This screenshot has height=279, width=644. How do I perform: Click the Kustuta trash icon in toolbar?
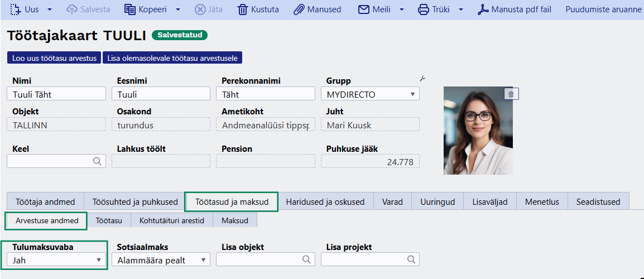(243, 9)
